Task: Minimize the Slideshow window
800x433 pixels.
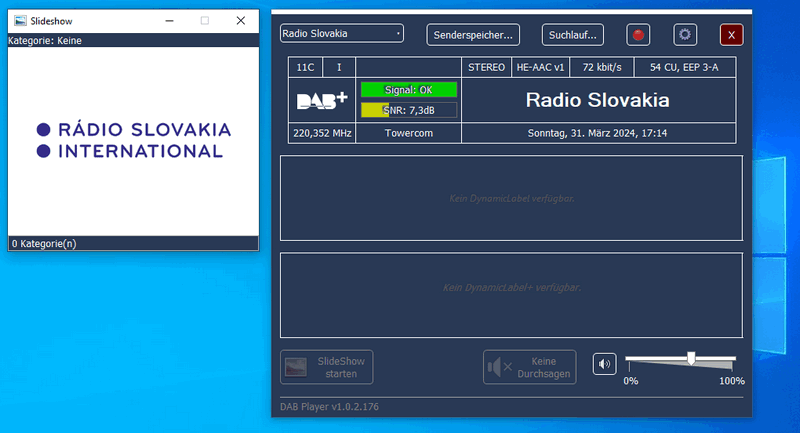Action: coord(169,21)
